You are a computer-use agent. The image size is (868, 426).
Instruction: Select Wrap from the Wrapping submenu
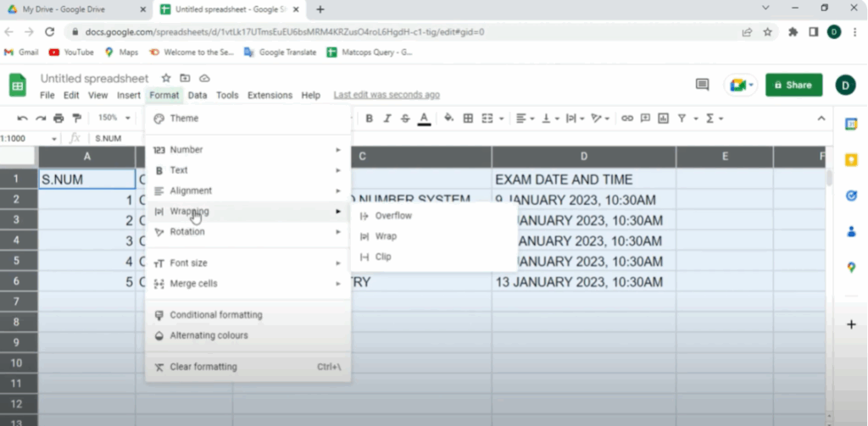tap(386, 236)
